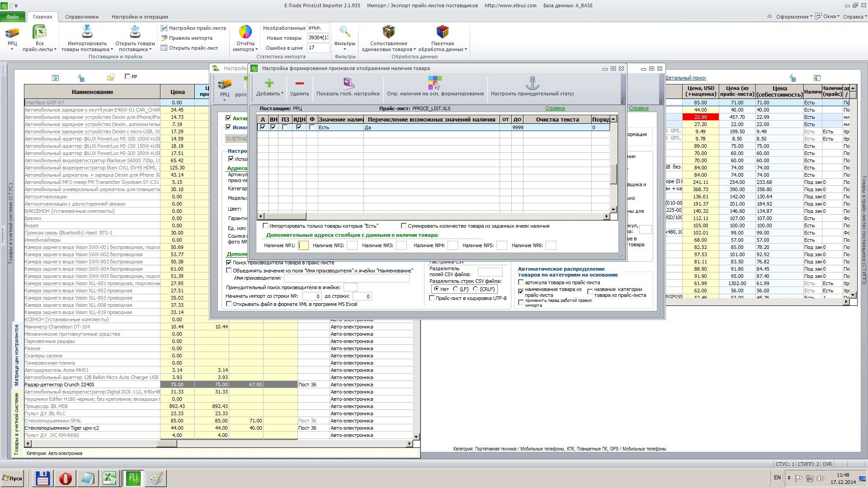Click the red 22.99 price cell
Screen dimensions: 868x488
pyautogui.click(x=700, y=117)
